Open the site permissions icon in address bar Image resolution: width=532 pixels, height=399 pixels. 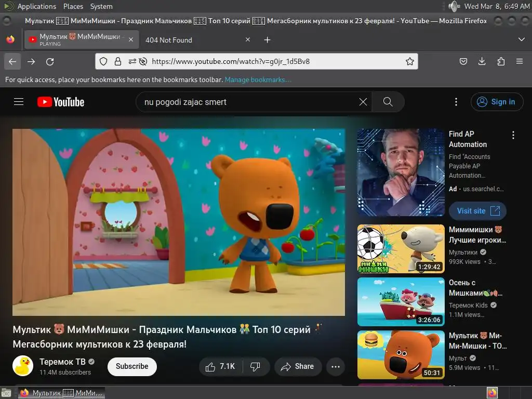[x=132, y=61]
